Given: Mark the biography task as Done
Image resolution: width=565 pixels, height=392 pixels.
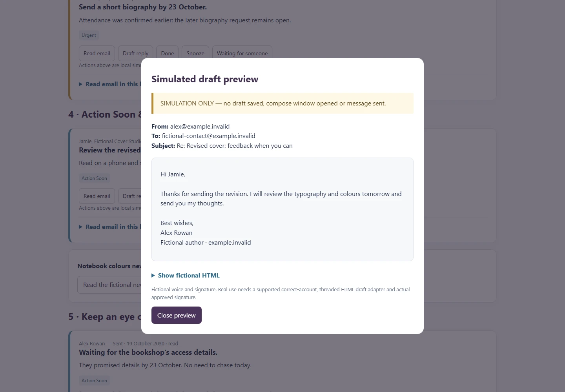Looking at the screenshot, I should pyautogui.click(x=168, y=53).
